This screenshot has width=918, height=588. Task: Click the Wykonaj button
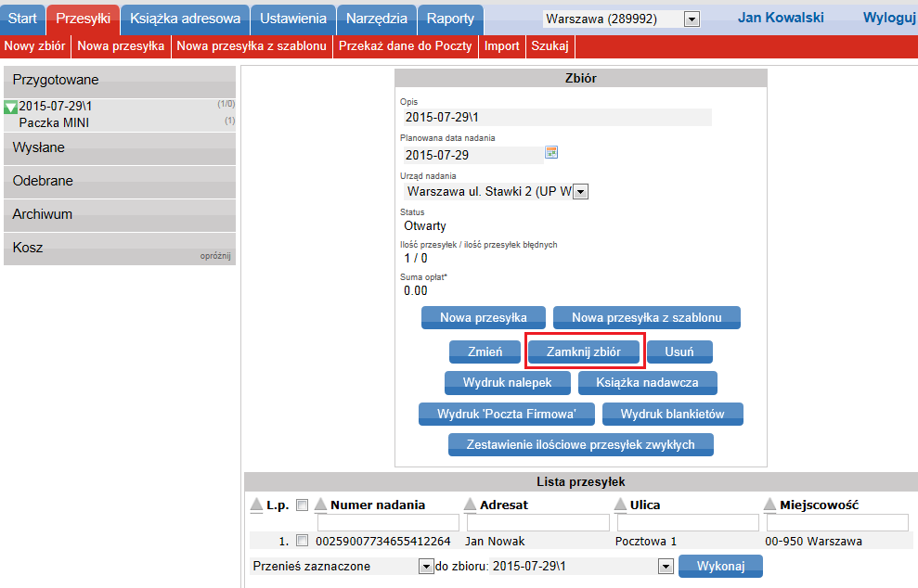click(720, 567)
